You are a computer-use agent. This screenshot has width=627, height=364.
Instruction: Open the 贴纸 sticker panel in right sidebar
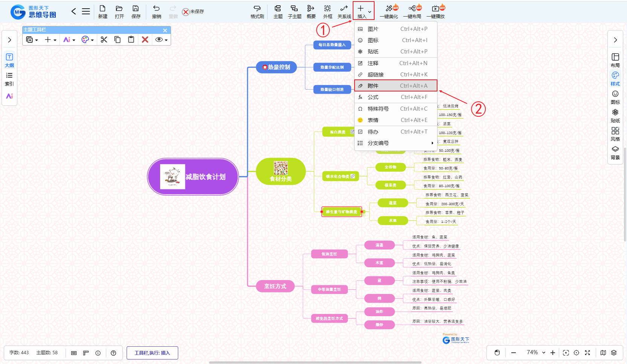[615, 116]
